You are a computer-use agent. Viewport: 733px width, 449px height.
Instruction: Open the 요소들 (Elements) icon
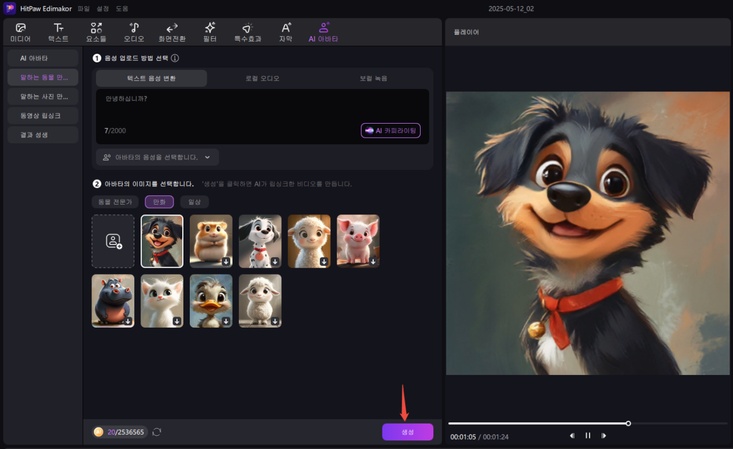point(96,32)
